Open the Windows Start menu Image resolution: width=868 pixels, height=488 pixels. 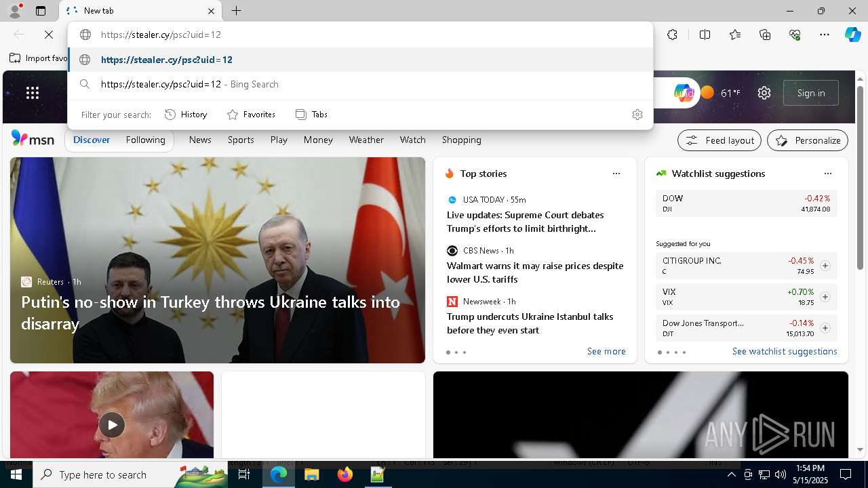click(16, 474)
